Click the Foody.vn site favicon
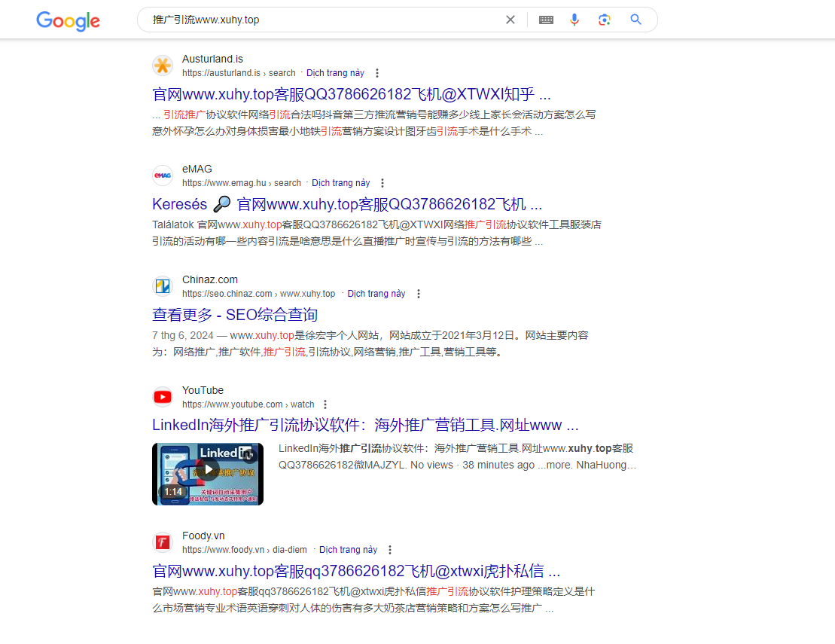Viewport: 835px width, 644px height. pyautogui.click(x=163, y=542)
